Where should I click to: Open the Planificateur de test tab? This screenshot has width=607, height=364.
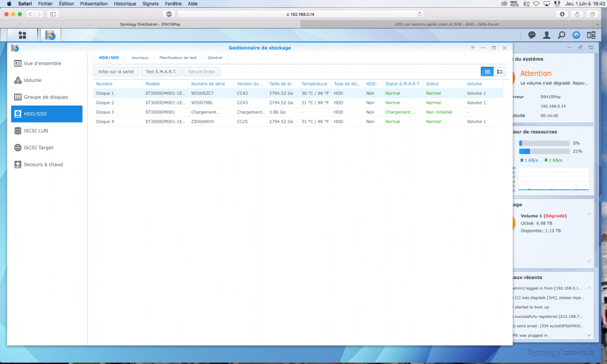(x=178, y=58)
